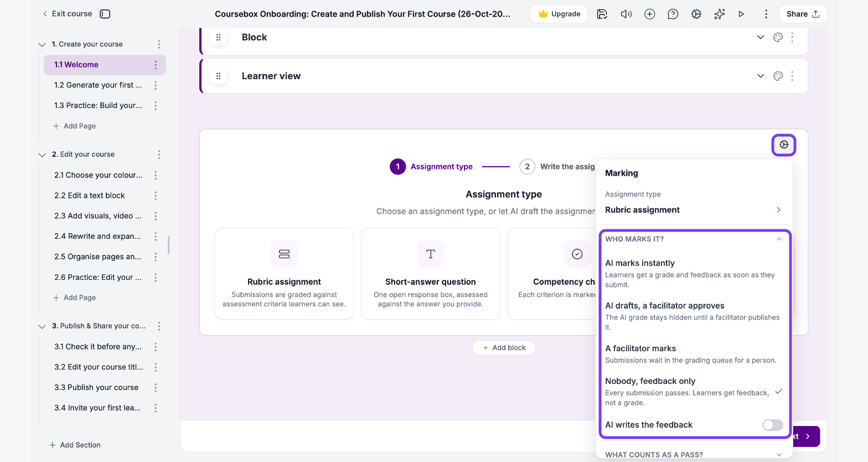Select the Short-answer question card

pyautogui.click(x=431, y=274)
